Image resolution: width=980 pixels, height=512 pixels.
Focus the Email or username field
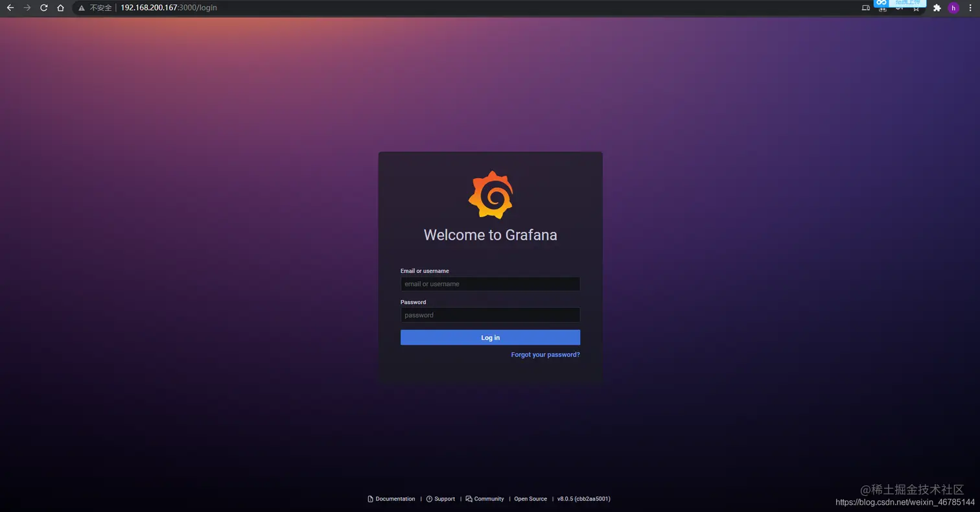click(490, 284)
